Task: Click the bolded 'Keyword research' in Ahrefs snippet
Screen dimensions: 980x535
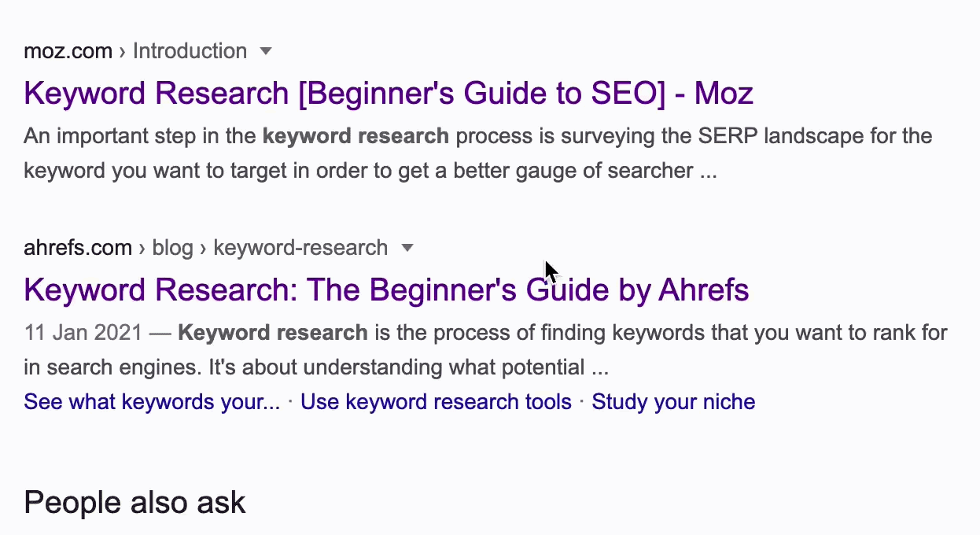Action: tap(272, 332)
